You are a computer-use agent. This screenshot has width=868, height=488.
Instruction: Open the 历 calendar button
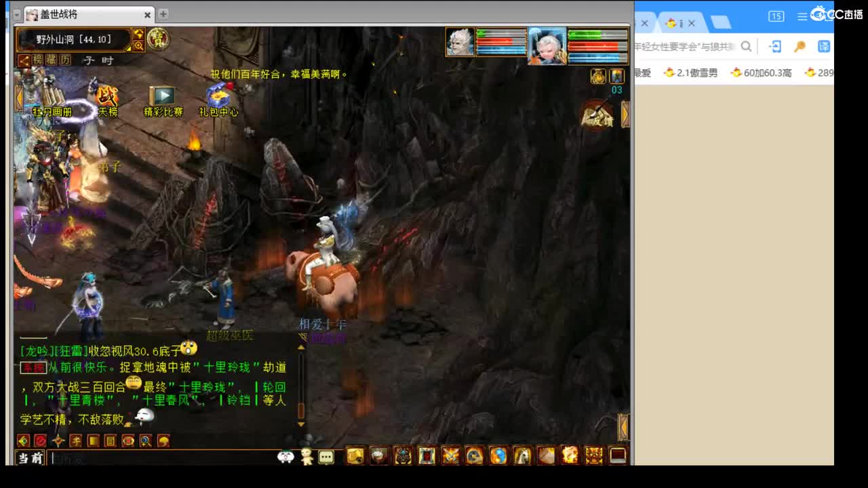[65, 60]
